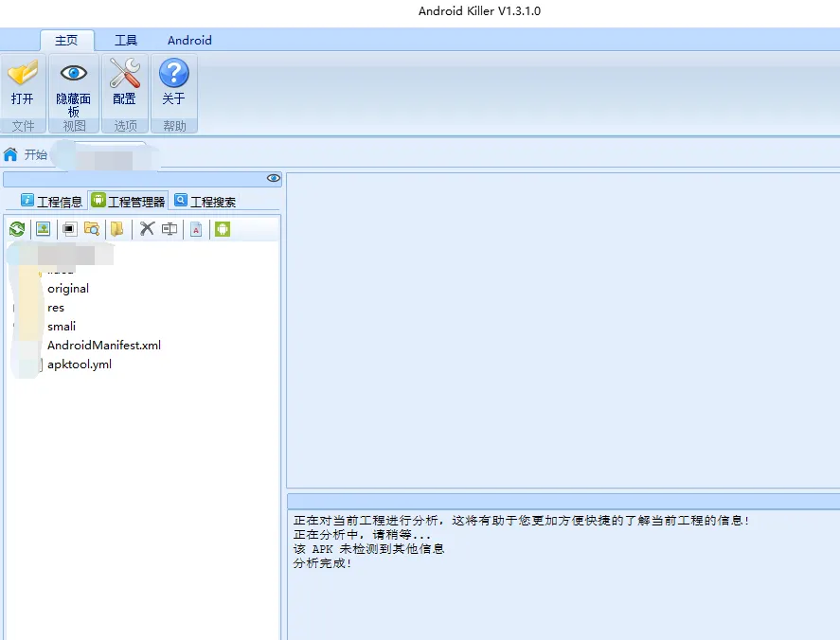Click the folder with magnifier icon
Image resolution: width=840 pixels, height=640 pixels.
92,228
